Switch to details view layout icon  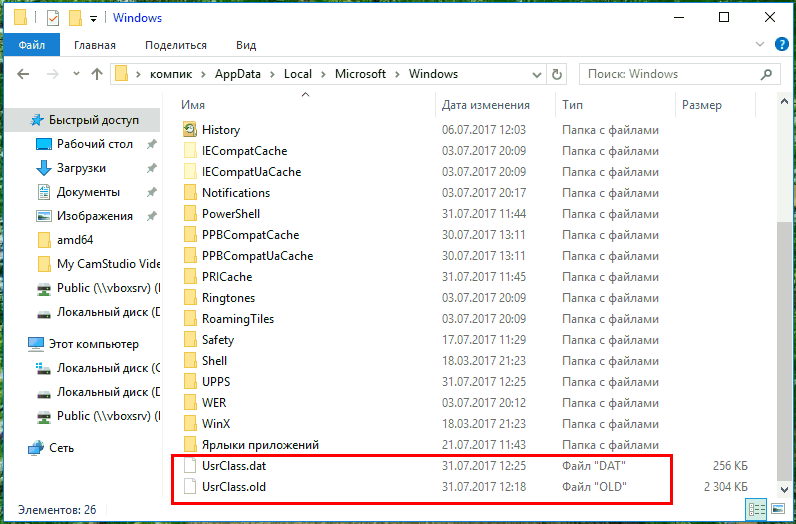(757, 509)
